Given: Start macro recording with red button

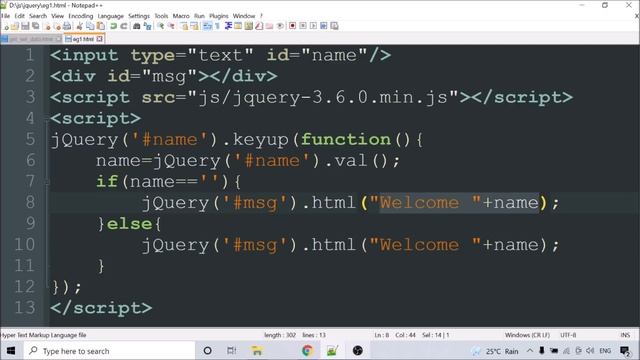Looking at the screenshot, I should click(x=292, y=26).
